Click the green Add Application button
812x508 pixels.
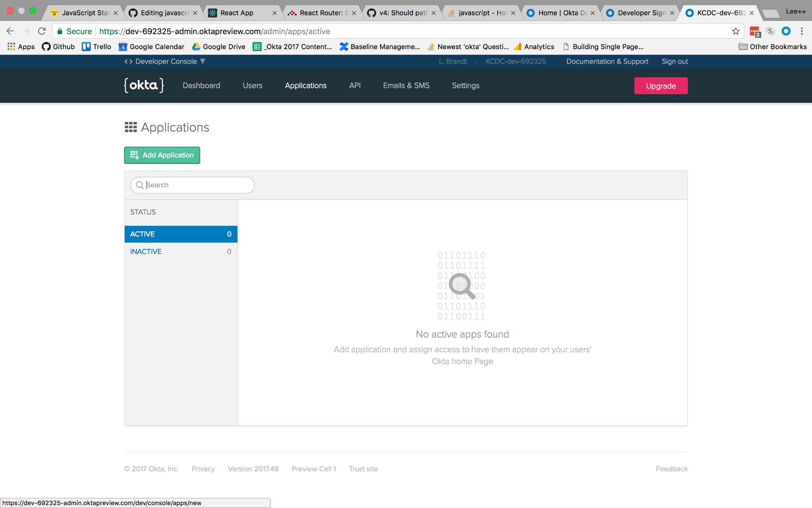tap(162, 155)
